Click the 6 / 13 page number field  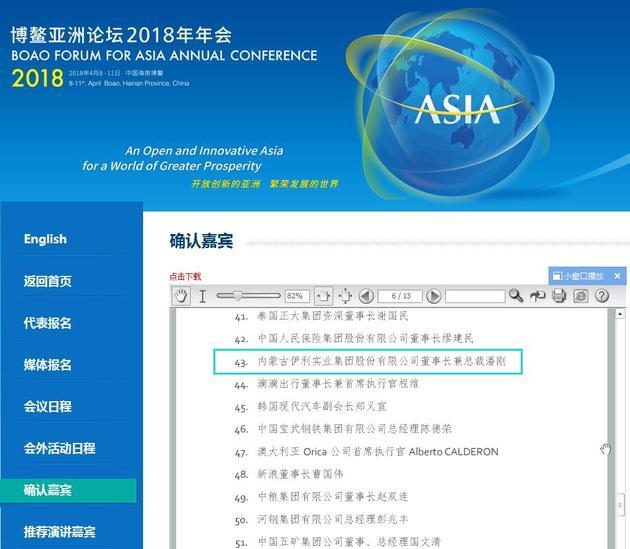[401, 296]
